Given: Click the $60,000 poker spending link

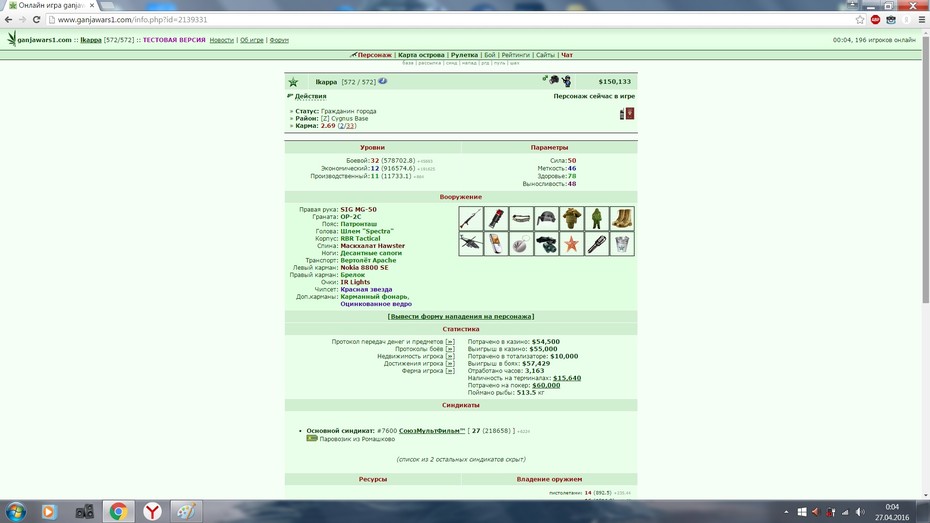Looking at the screenshot, I should pos(546,385).
